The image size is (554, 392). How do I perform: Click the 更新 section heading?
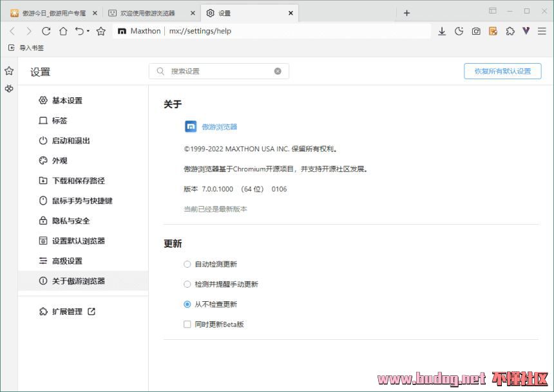pos(173,244)
